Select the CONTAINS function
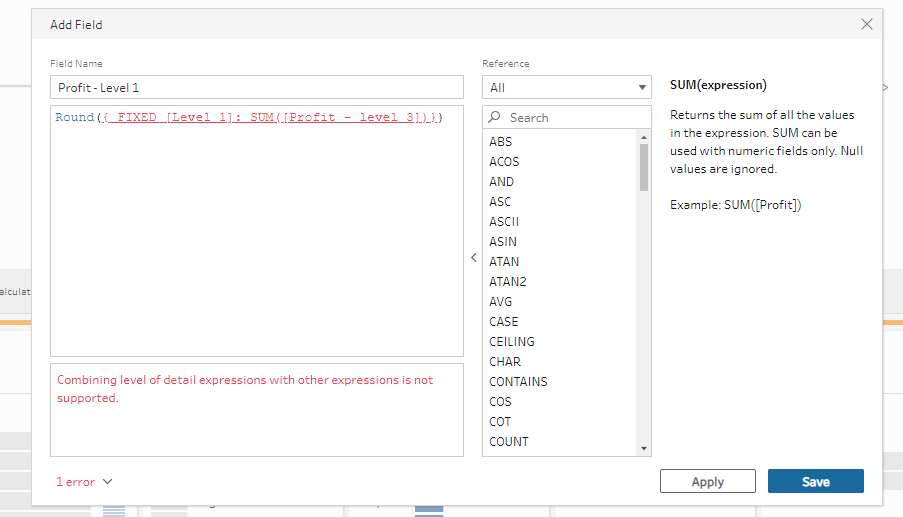 coord(518,382)
